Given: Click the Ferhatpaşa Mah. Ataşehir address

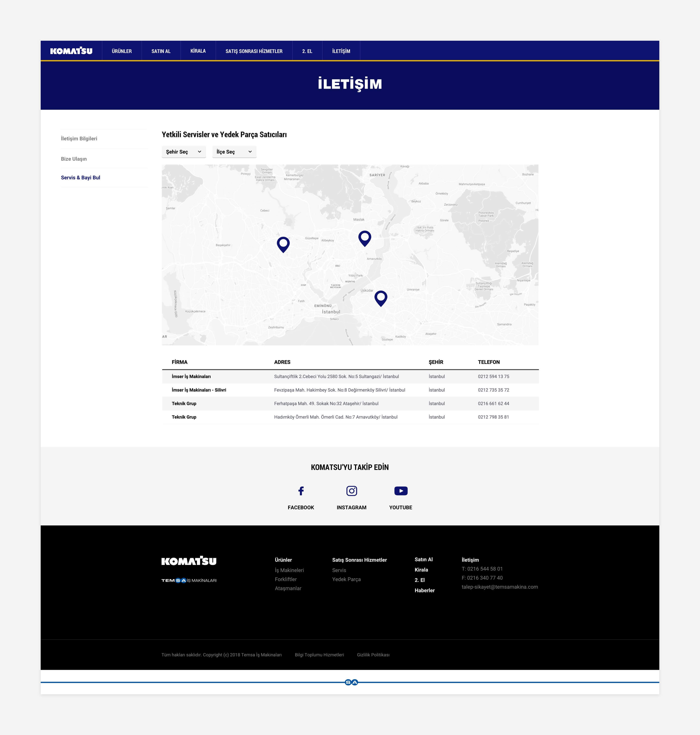Looking at the screenshot, I should coord(326,403).
